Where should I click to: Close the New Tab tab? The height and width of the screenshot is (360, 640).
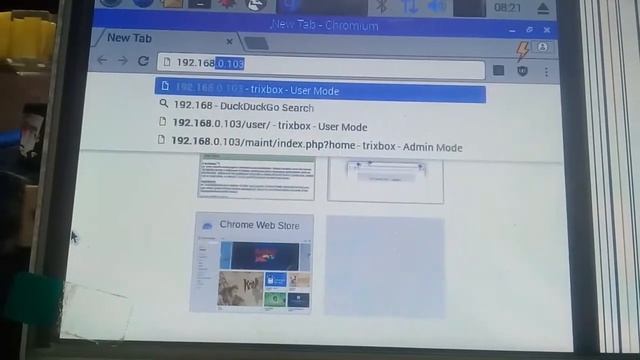coord(229,41)
